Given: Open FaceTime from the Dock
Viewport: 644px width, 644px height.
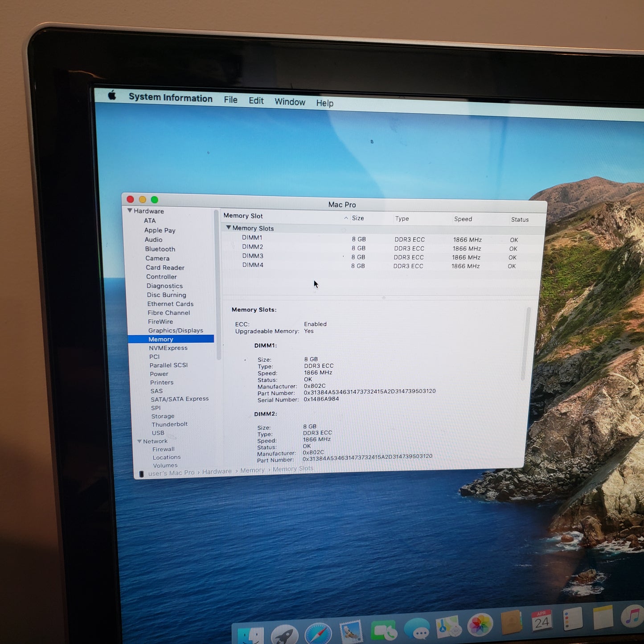Looking at the screenshot, I should 384,631.
